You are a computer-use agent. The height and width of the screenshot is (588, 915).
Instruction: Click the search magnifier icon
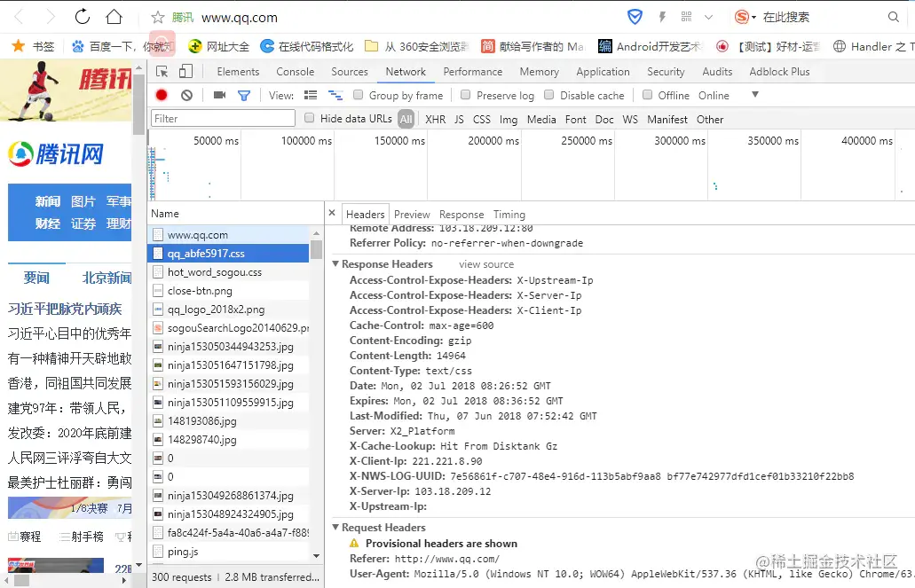click(894, 17)
